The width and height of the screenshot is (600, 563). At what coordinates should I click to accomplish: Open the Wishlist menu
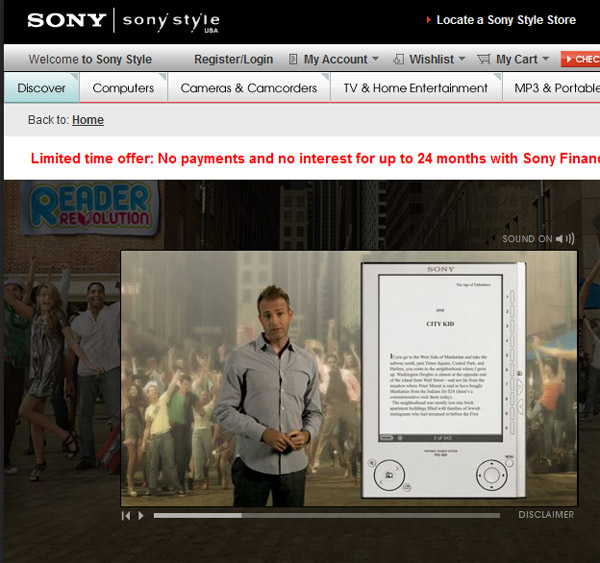click(431, 59)
